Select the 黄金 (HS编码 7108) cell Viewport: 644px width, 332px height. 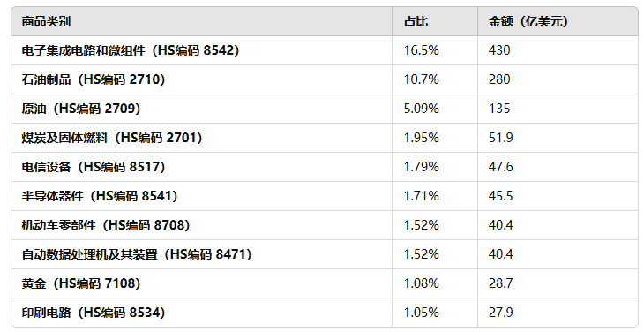[x=201, y=283]
